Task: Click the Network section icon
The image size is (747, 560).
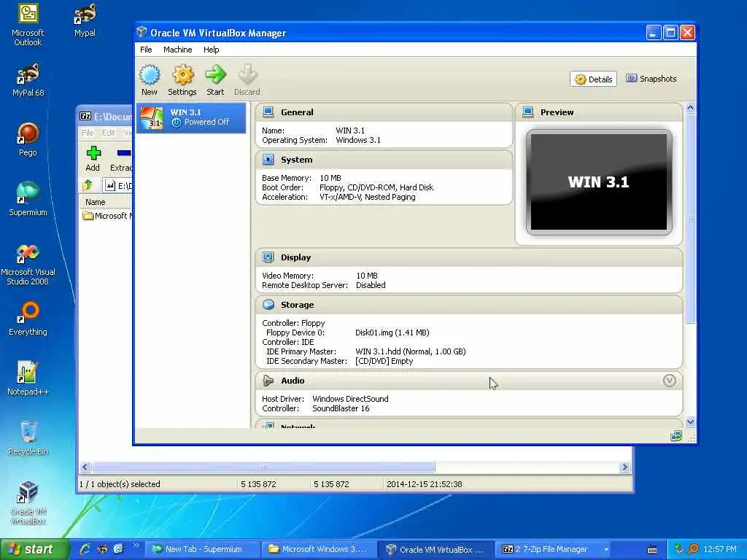Action: coord(268,425)
